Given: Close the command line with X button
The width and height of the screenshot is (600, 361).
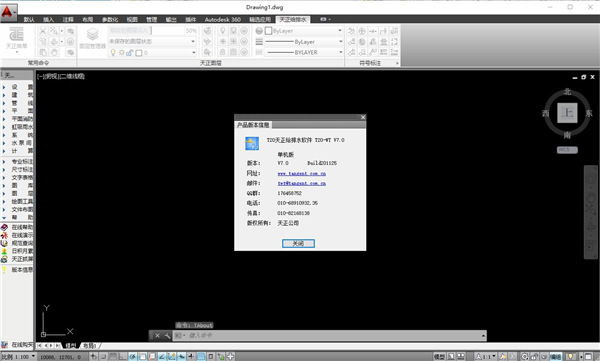Looking at the screenshot, I should coord(157,336).
